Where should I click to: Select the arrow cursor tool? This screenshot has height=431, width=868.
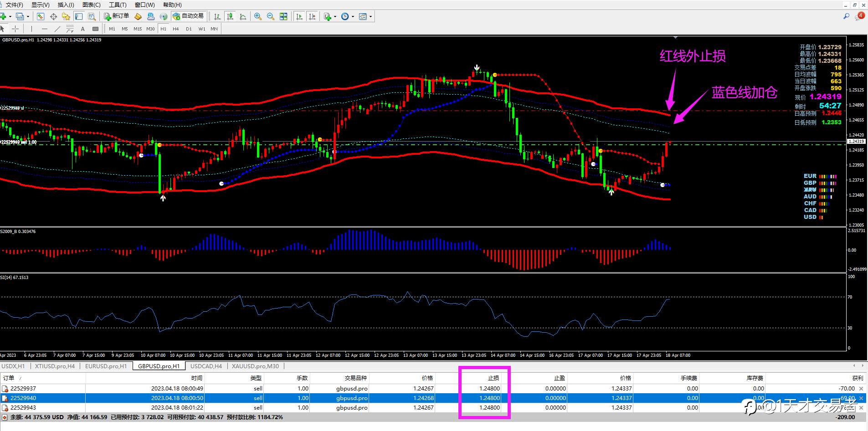point(3,29)
